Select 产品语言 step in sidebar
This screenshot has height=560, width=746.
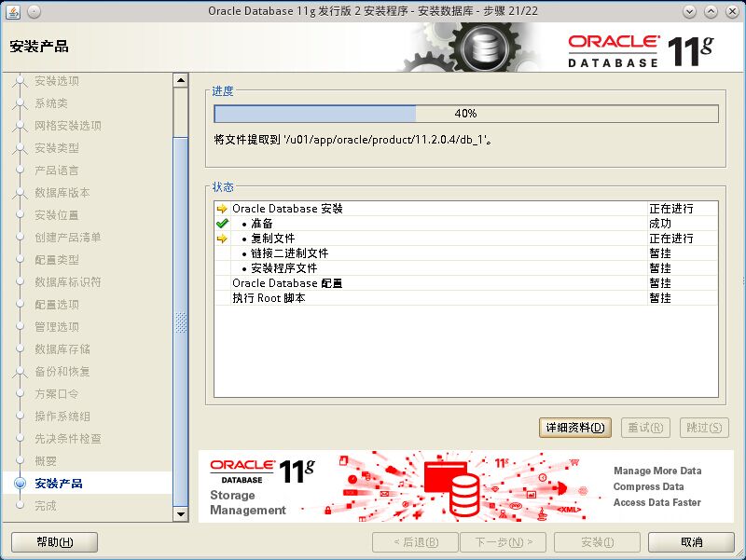click(57, 171)
